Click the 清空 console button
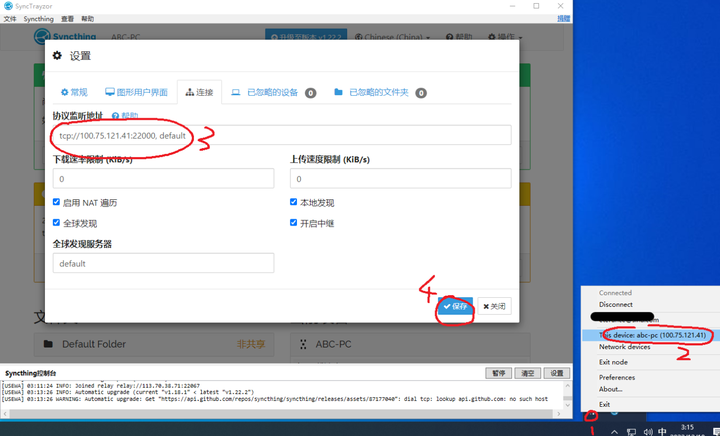The width and height of the screenshot is (720, 436). point(527,373)
